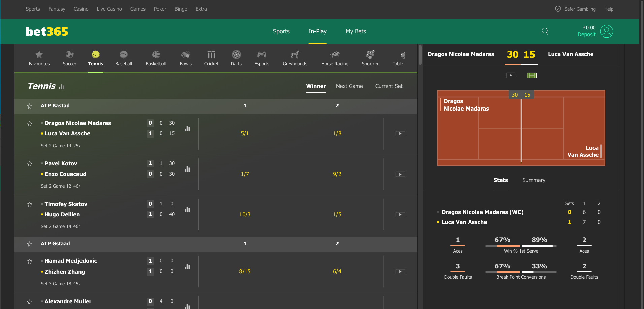Open stats chart icon beside Tennis heading

pyautogui.click(x=62, y=87)
